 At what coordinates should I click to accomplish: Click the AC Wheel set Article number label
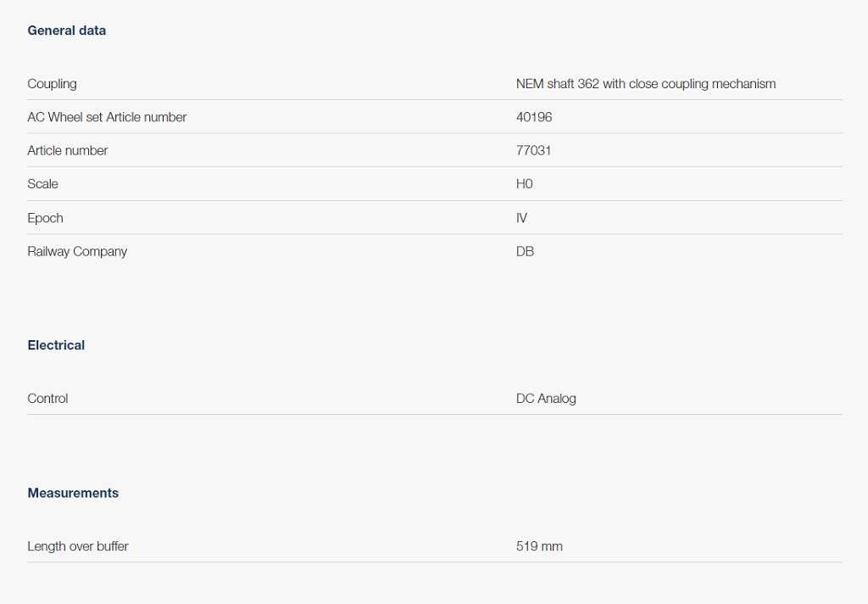point(107,117)
